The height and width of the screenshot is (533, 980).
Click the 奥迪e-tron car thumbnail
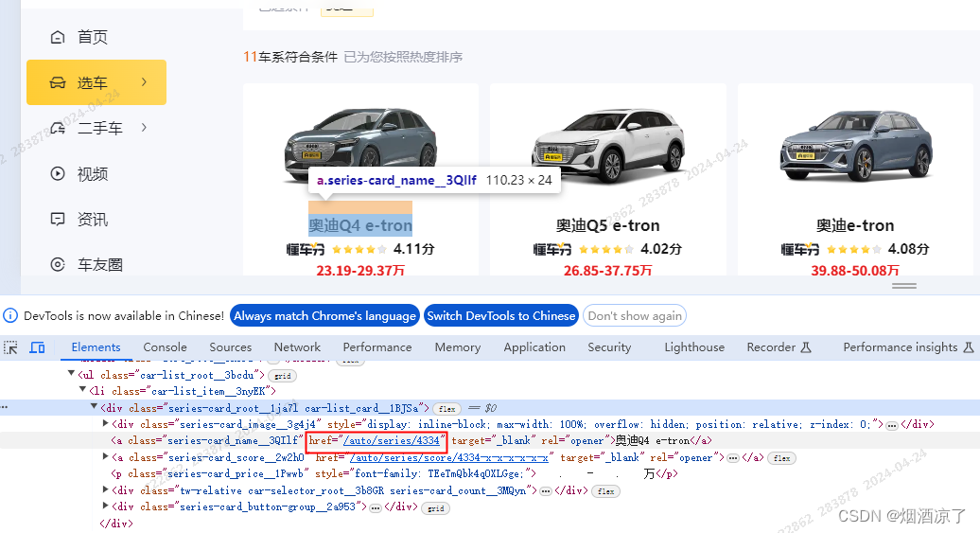point(856,145)
